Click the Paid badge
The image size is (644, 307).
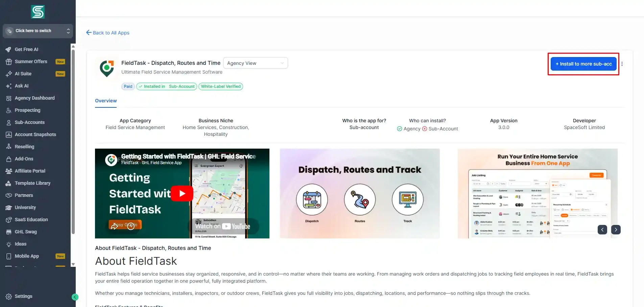pos(128,86)
